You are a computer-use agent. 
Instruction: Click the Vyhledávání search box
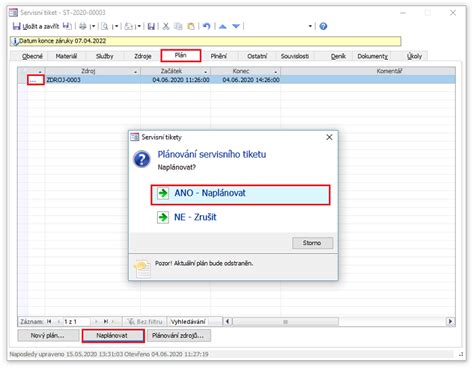coord(194,322)
